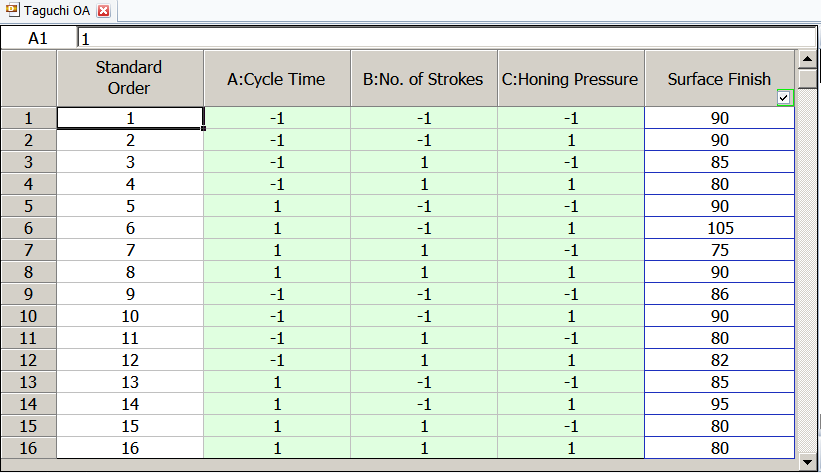Click the scroll down arrow

tap(807, 463)
